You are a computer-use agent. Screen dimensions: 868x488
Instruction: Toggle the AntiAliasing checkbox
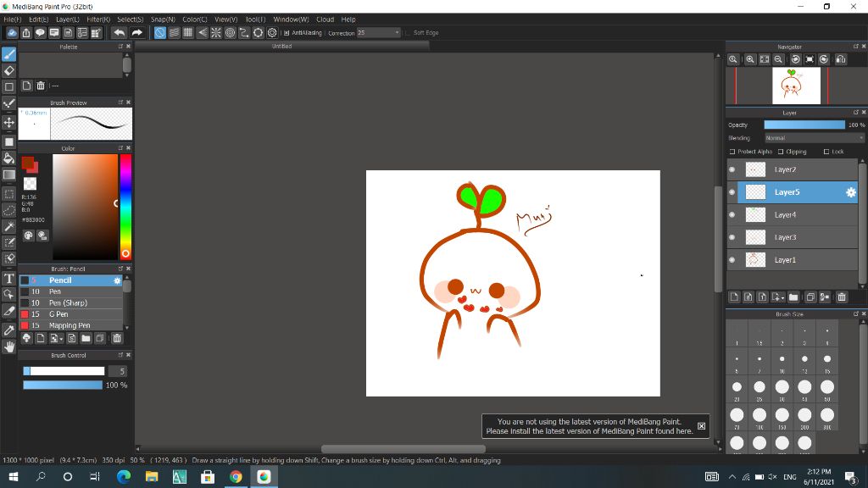tap(287, 33)
